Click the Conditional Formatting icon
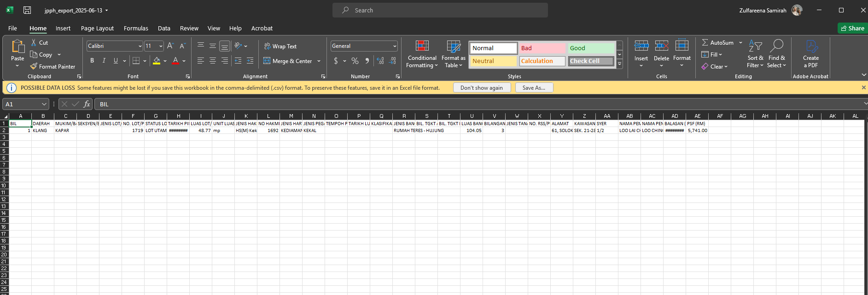This screenshot has width=868, height=295. tap(422, 46)
